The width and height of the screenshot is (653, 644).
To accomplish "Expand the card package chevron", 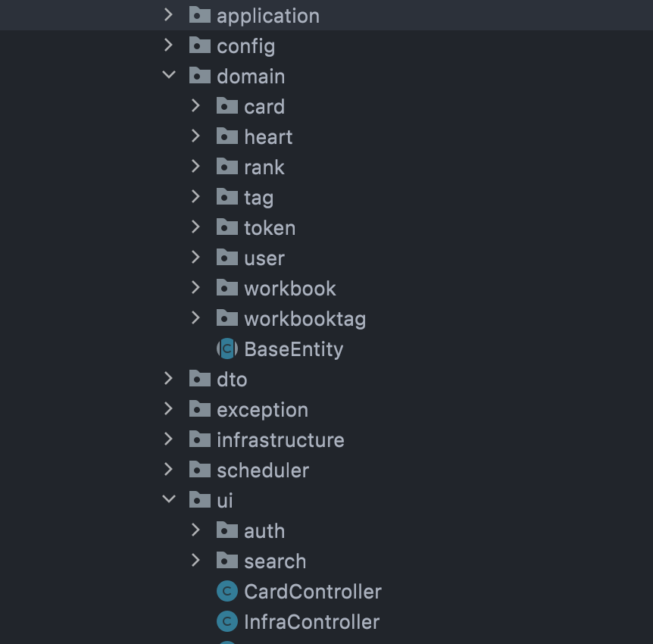I will point(195,106).
